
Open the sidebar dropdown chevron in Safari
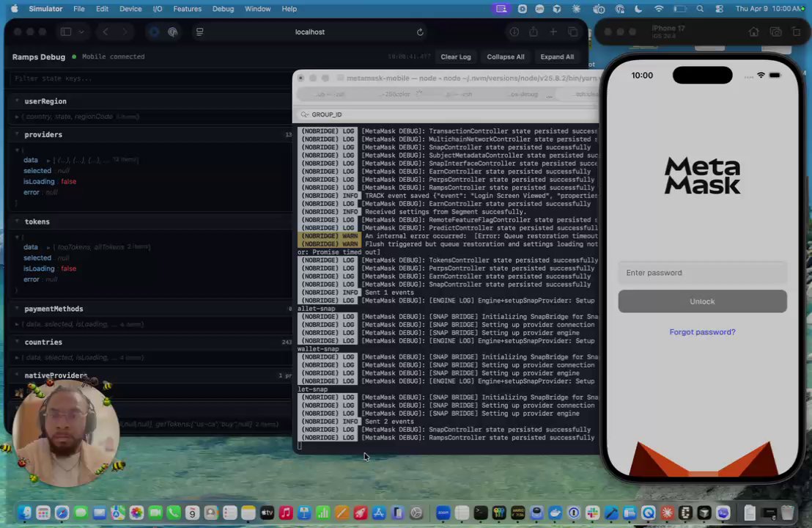click(81, 32)
